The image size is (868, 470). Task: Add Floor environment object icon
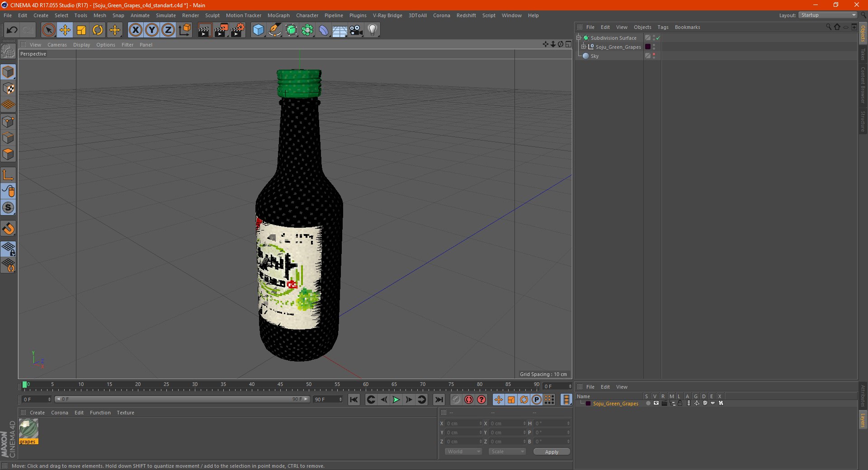(x=340, y=30)
